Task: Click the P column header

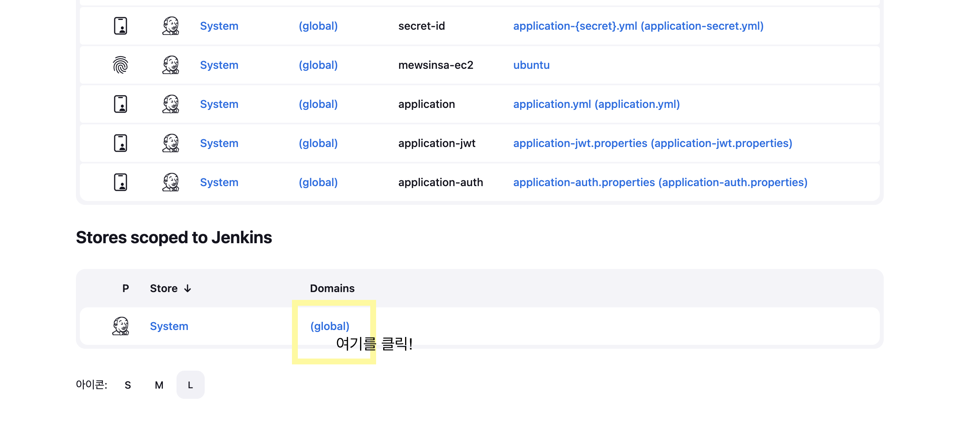Action: click(x=126, y=289)
